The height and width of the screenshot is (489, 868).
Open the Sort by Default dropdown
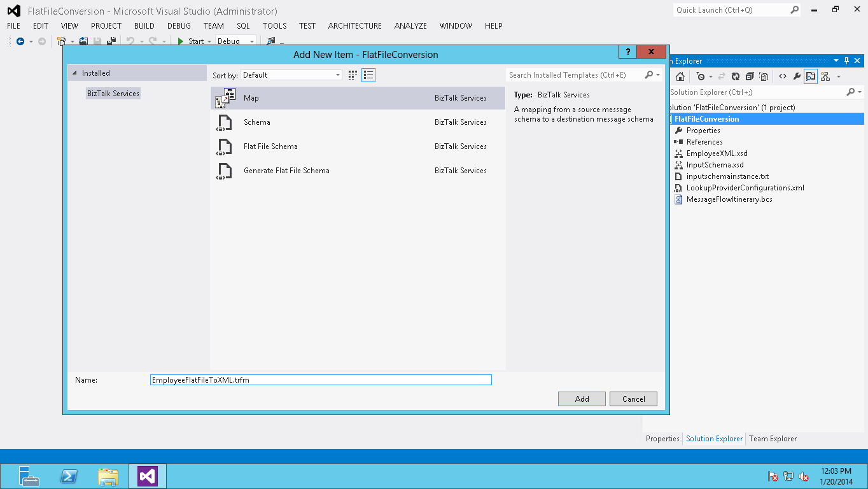[291, 75]
